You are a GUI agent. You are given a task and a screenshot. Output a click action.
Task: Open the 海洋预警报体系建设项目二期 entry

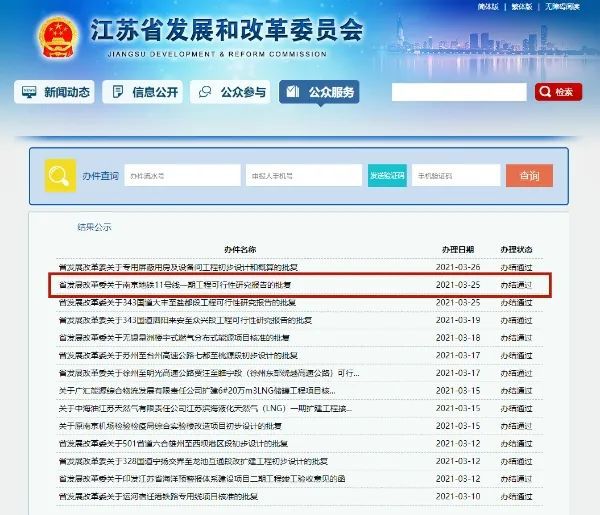202,478
